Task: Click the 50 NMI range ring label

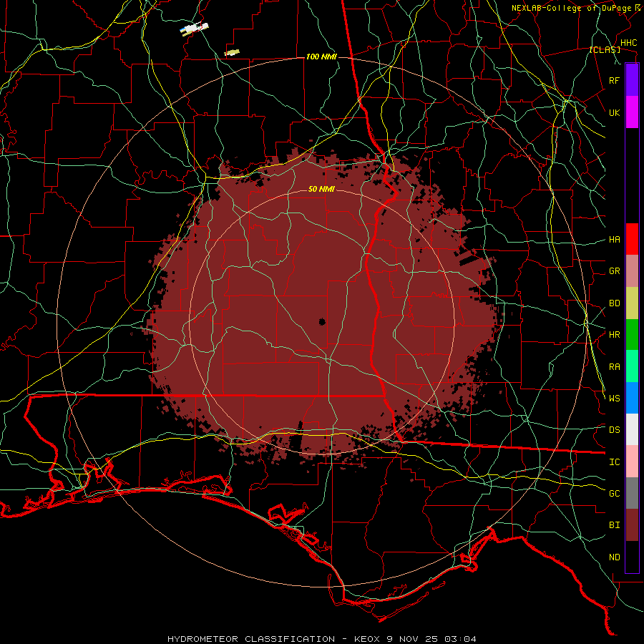Action: point(321,189)
